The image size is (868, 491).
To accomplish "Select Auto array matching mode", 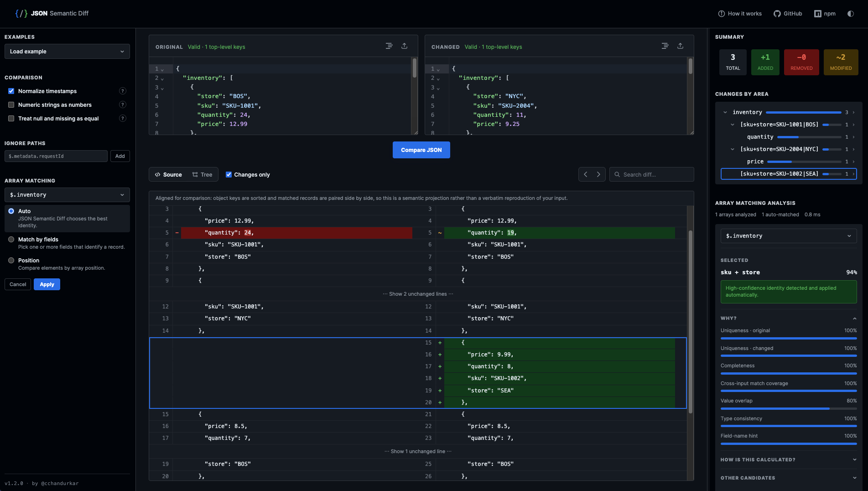I will [11, 211].
